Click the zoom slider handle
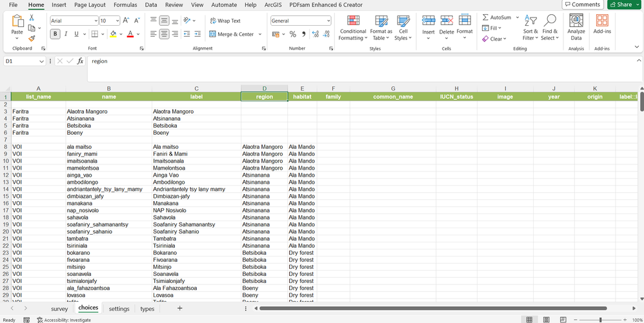The height and width of the screenshot is (323, 644). (601, 320)
